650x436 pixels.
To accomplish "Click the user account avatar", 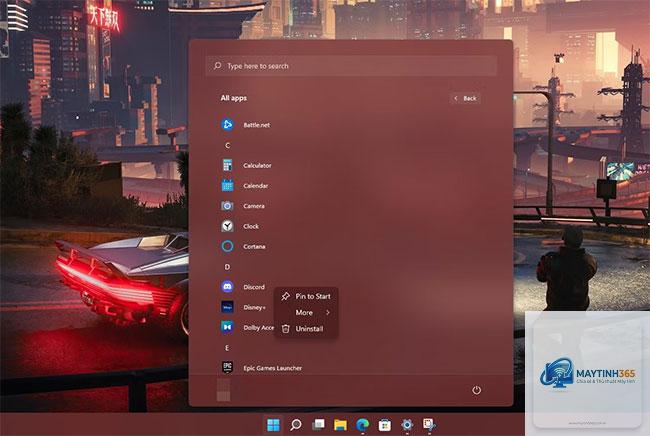I will coord(223,390).
